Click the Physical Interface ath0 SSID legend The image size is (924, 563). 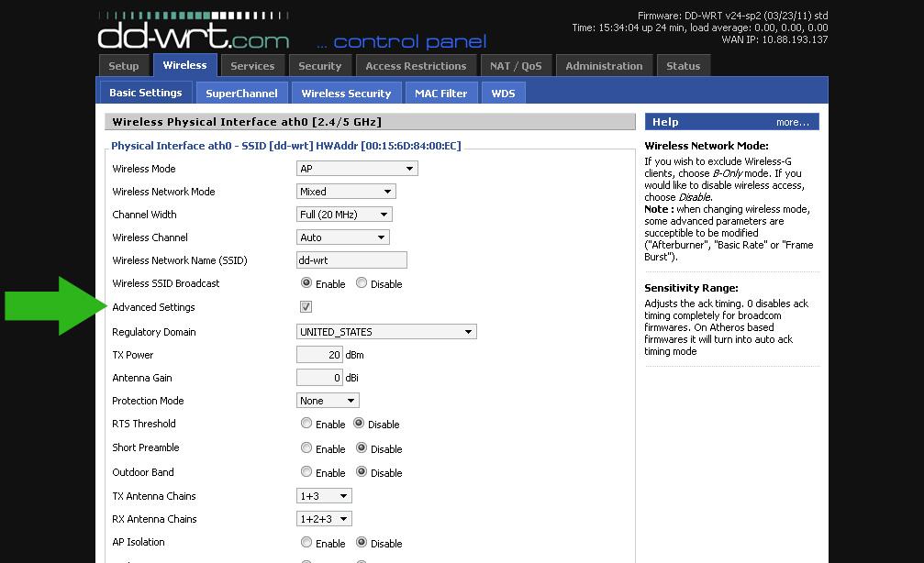click(286, 146)
